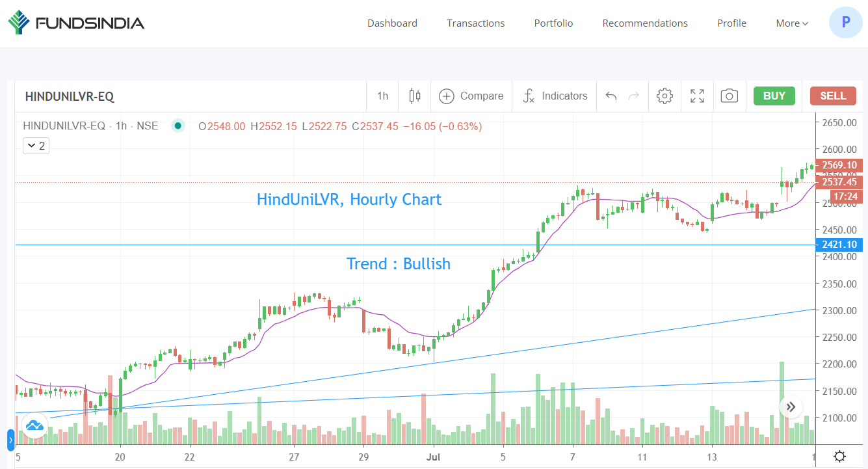Click the FundsIndia logo
This screenshot has height=469, width=868.
76,23
